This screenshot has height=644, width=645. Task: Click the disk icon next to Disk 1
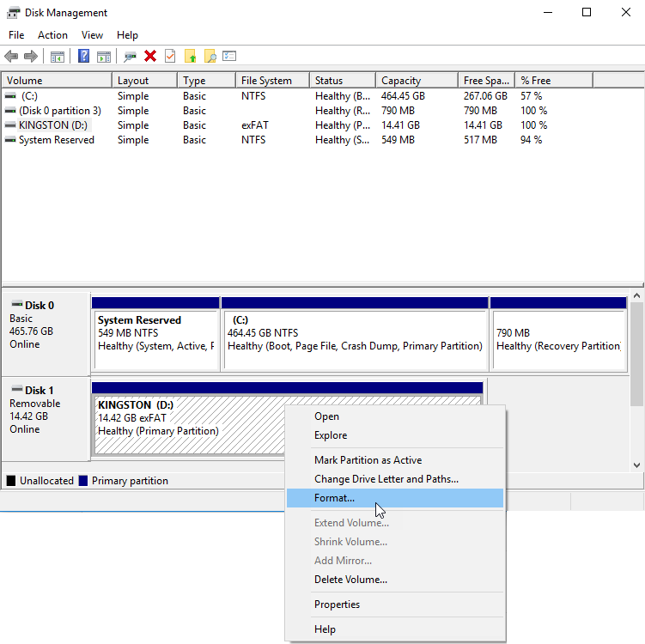17,389
